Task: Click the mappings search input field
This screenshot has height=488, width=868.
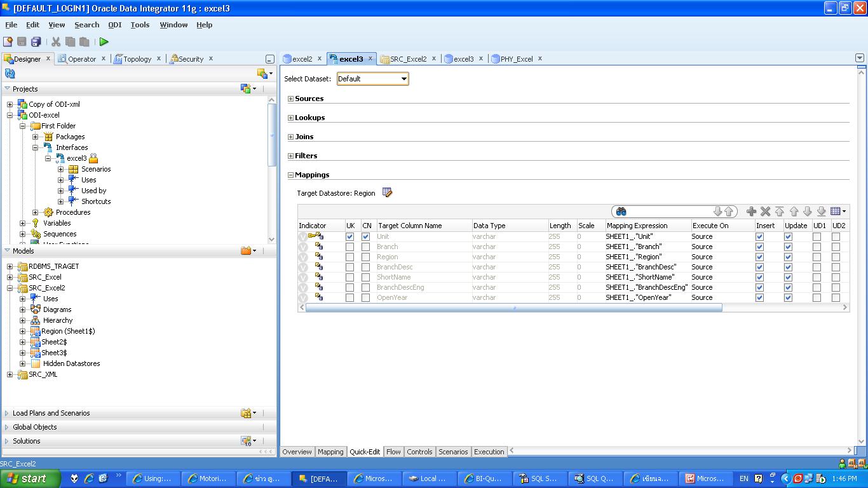Action: click(670, 212)
